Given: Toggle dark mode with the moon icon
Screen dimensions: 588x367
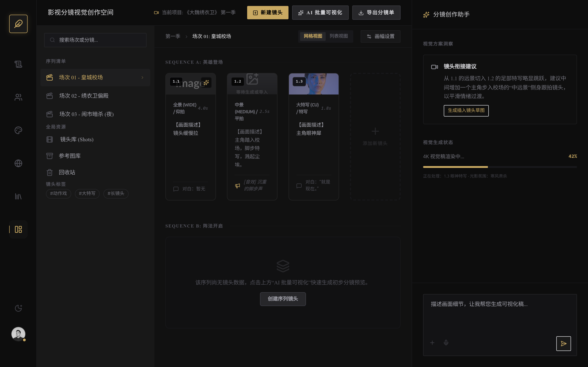Looking at the screenshot, I should (18, 308).
